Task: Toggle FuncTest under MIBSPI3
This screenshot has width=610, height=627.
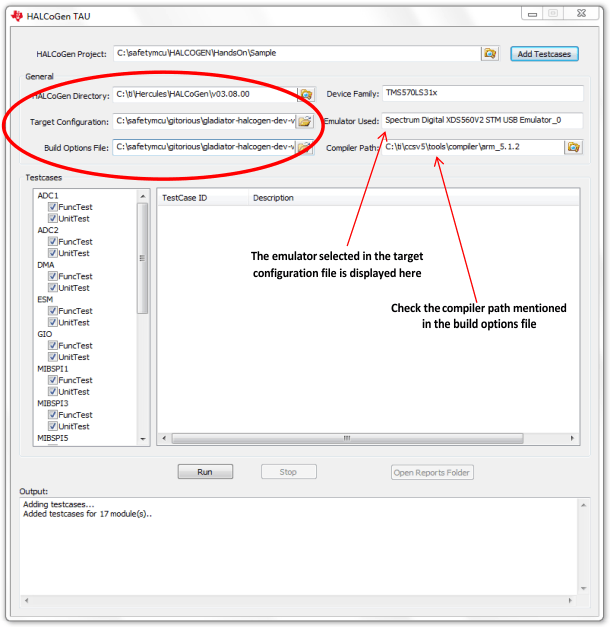Action: (52, 415)
